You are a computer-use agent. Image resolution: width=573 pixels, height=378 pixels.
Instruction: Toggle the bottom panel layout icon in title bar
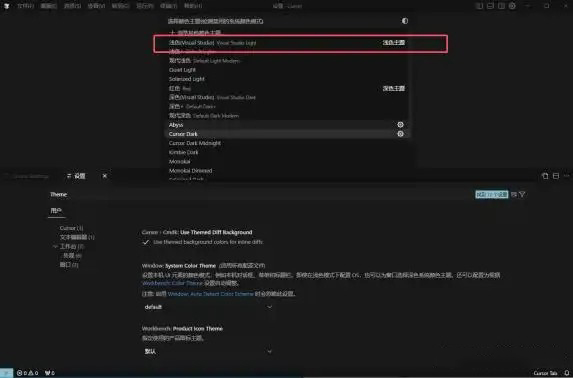click(x=490, y=6)
